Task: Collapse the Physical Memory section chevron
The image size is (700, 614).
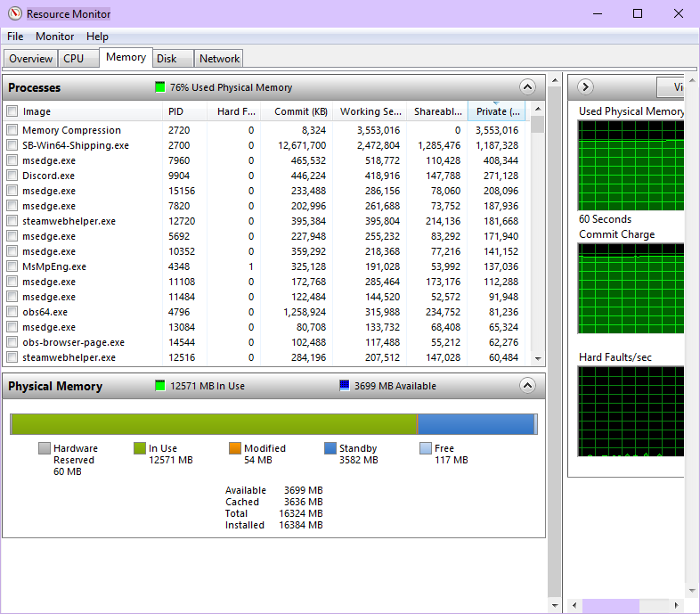Action: coord(527,385)
